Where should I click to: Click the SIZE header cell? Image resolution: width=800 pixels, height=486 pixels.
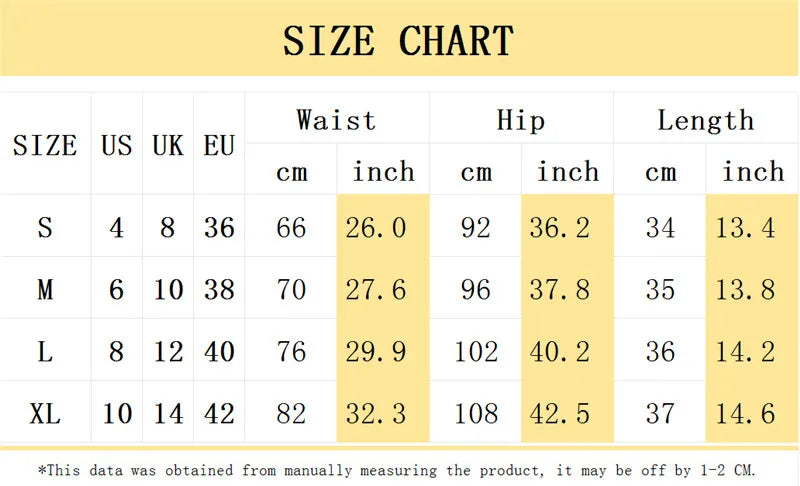coord(45,145)
